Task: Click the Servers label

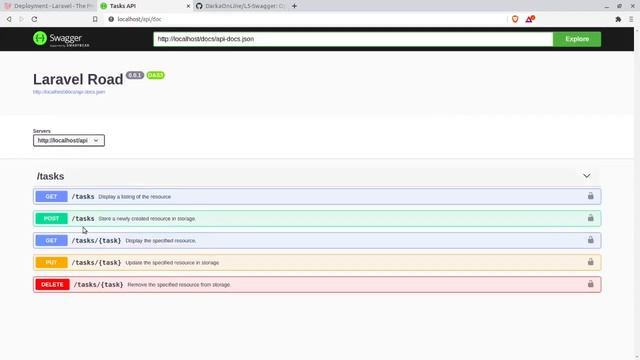Action: coord(42,131)
